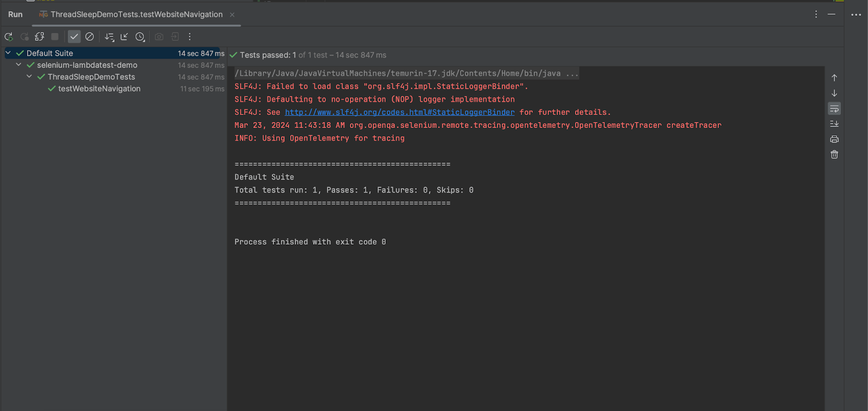868x411 pixels.
Task: Click Default Suite's '14 sec 847 ms' duration
Action: pos(201,53)
